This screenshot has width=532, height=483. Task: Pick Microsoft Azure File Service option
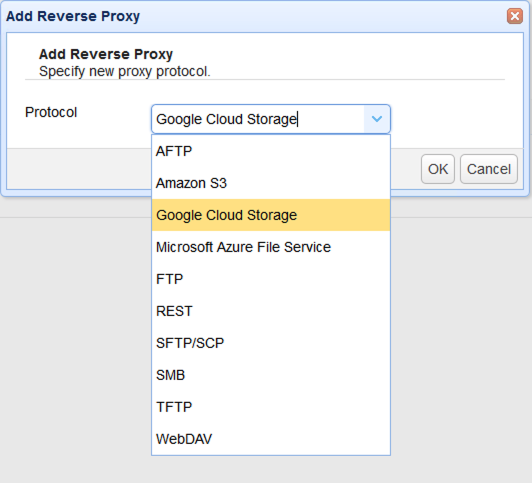pos(271,247)
